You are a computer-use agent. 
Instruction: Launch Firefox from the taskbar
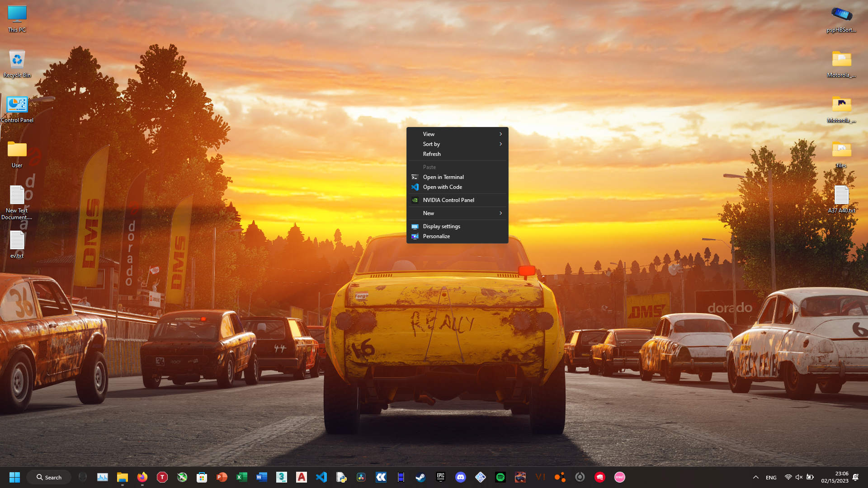point(142,477)
